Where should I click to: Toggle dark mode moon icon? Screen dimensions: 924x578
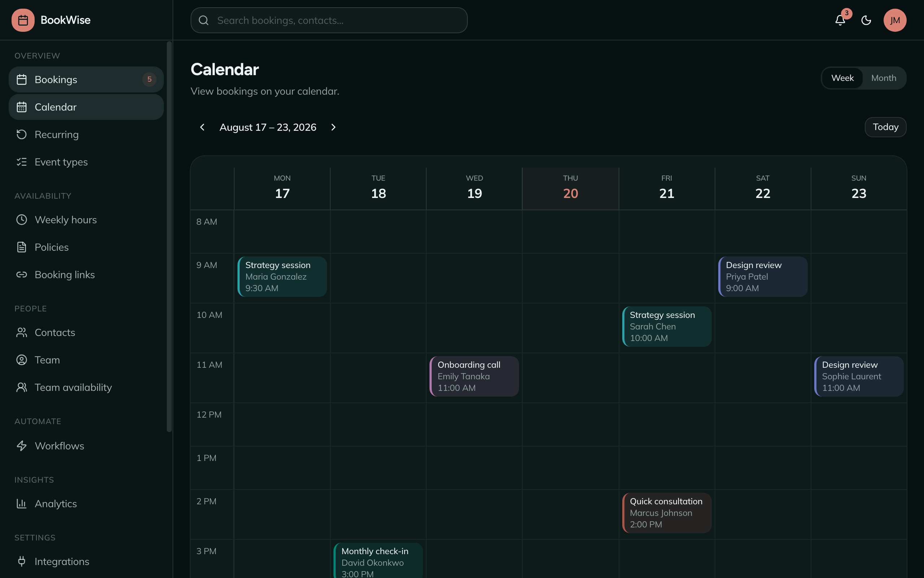(866, 20)
